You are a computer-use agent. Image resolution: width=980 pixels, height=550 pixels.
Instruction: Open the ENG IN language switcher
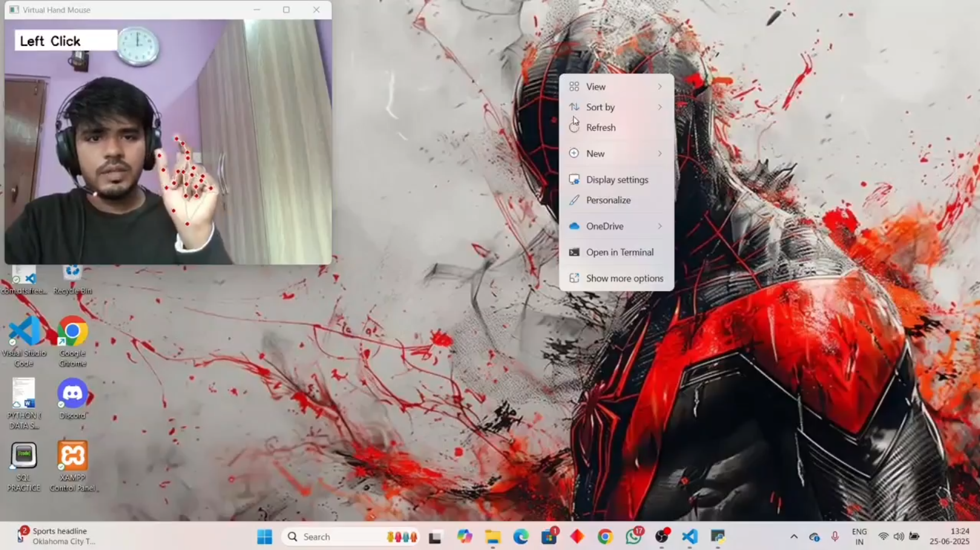coord(859,537)
